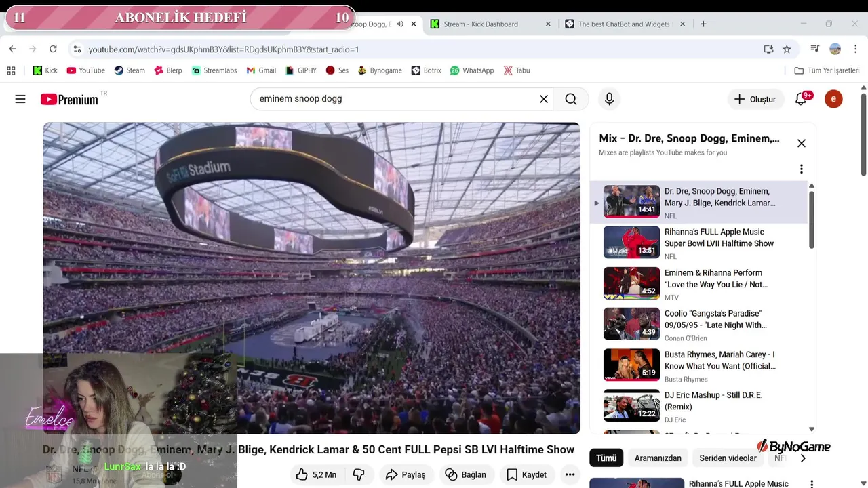Play Eminem & Rihanna Perform Love the Way

[698, 283]
